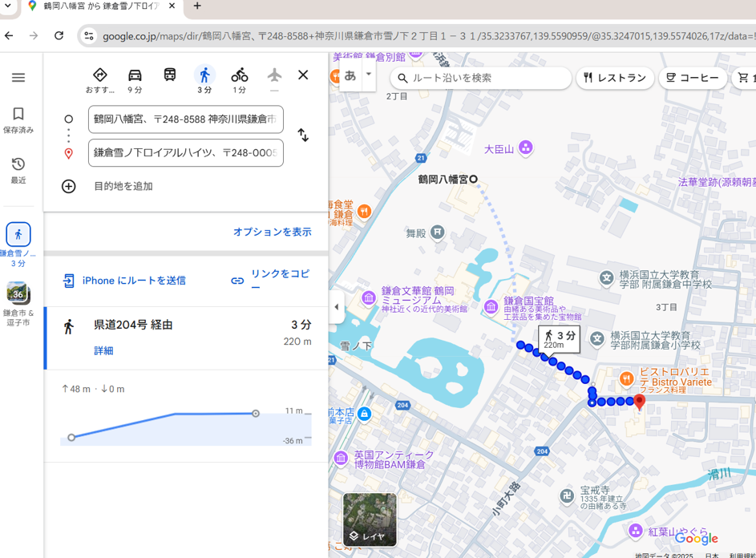The height and width of the screenshot is (558, 756).
Task: Click the 舞殿 map marker
Action: [437, 232]
